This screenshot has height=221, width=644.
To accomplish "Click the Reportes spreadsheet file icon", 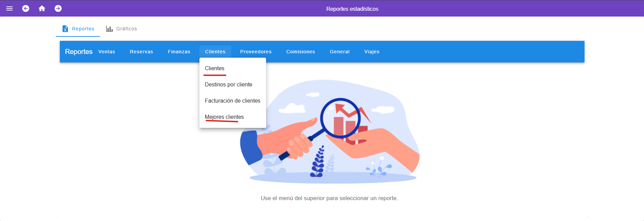I will click(65, 29).
